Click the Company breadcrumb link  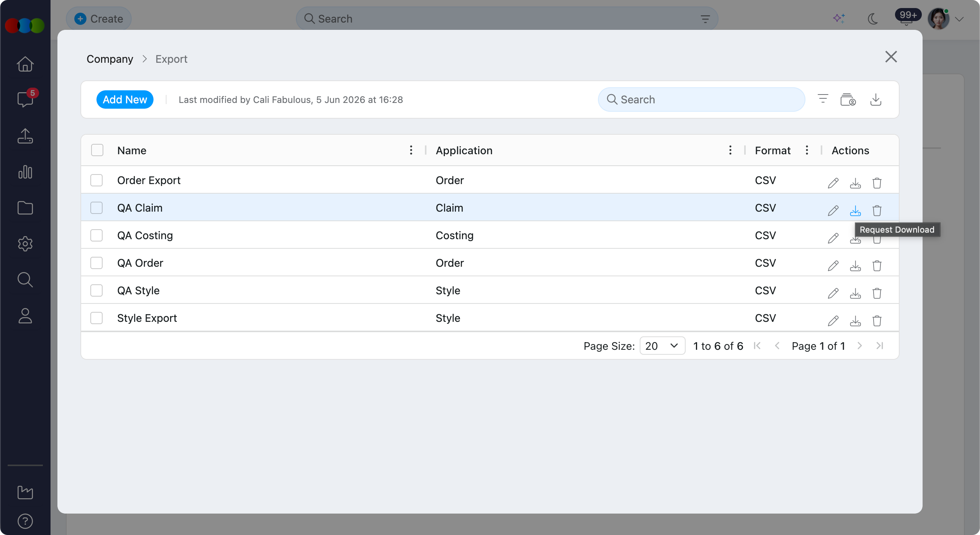point(110,59)
